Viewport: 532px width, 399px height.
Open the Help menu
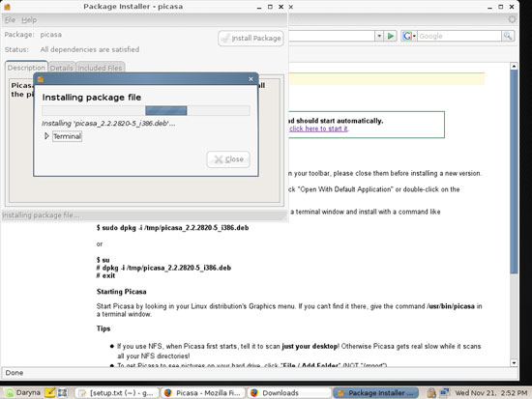click(x=29, y=20)
